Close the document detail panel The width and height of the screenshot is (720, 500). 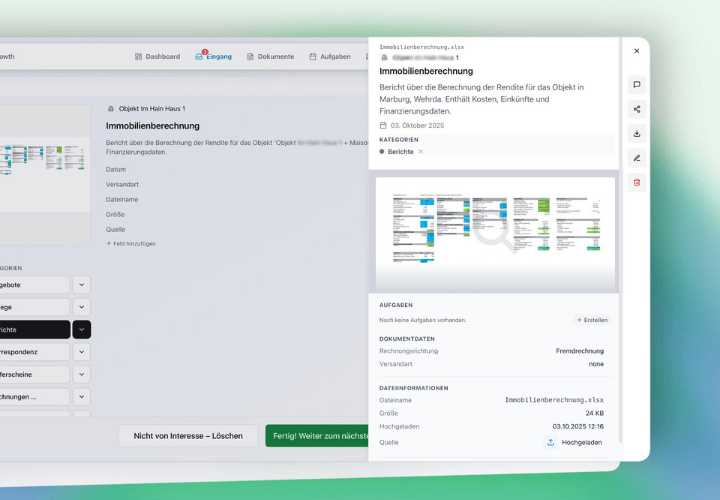[637, 51]
